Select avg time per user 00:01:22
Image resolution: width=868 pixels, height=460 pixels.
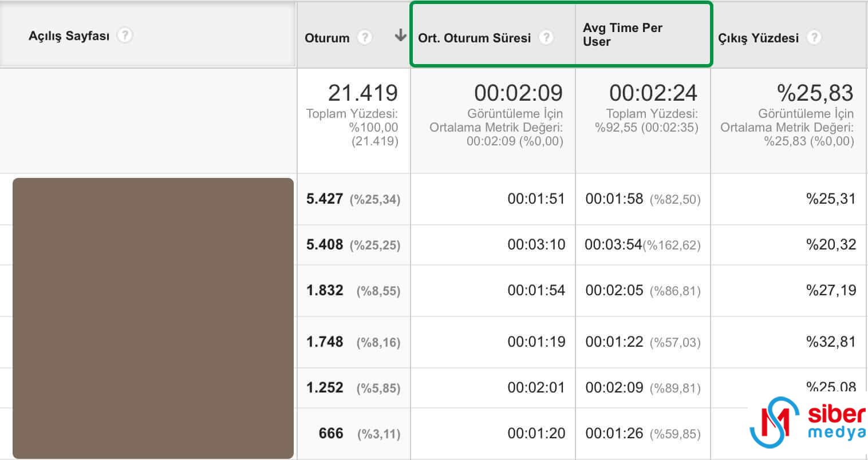[x=614, y=342]
